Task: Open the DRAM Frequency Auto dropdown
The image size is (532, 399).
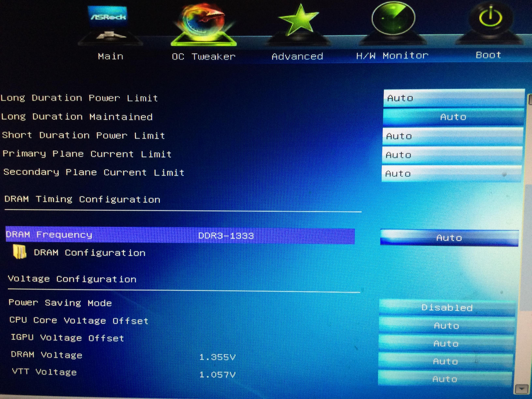Action: pyautogui.click(x=449, y=238)
